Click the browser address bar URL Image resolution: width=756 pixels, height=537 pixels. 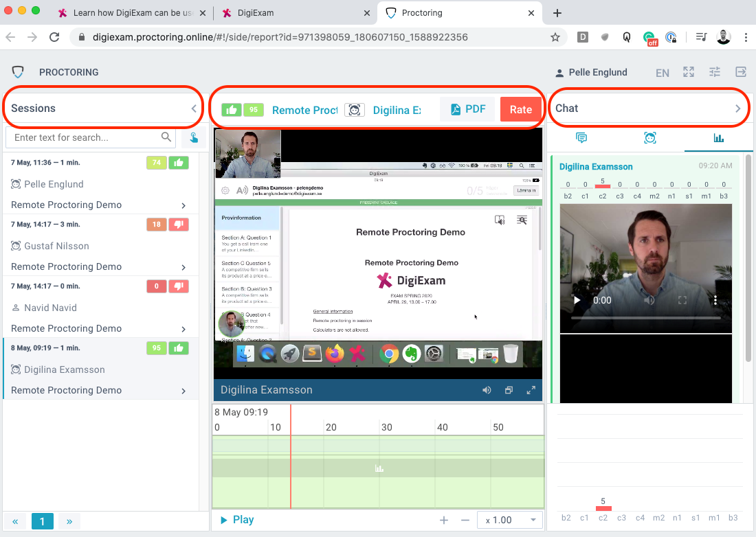(x=280, y=37)
